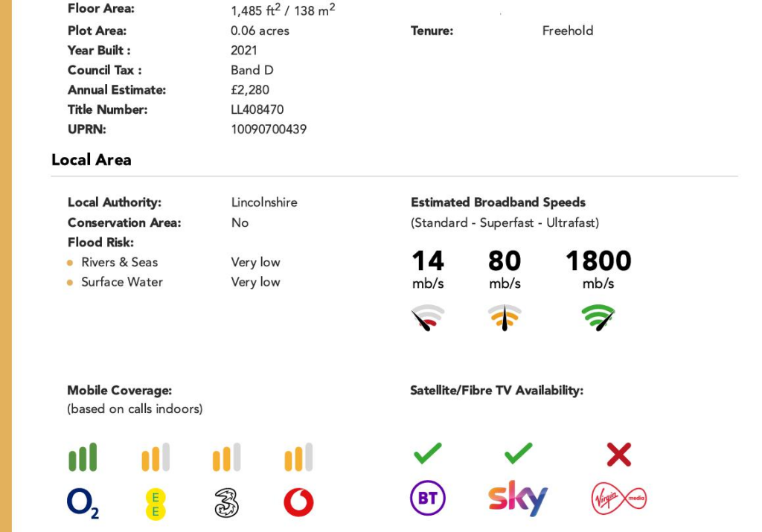Click the orange superfast wifi gauge
This screenshot has height=532, width=762.
click(x=505, y=318)
